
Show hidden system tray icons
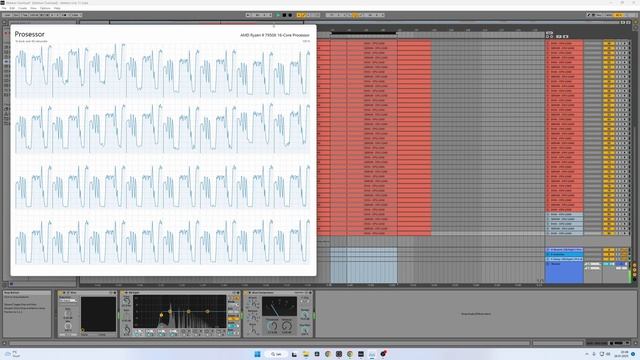tap(587, 354)
